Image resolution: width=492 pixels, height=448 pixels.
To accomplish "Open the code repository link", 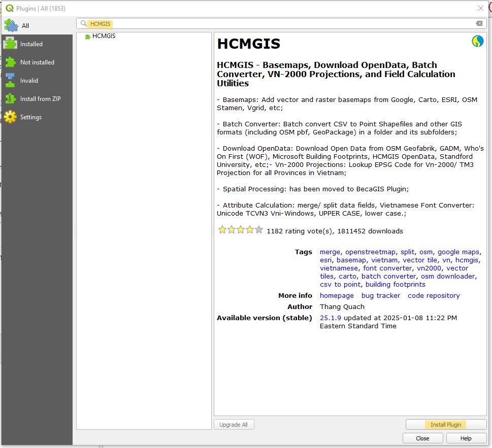I will [434, 296].
